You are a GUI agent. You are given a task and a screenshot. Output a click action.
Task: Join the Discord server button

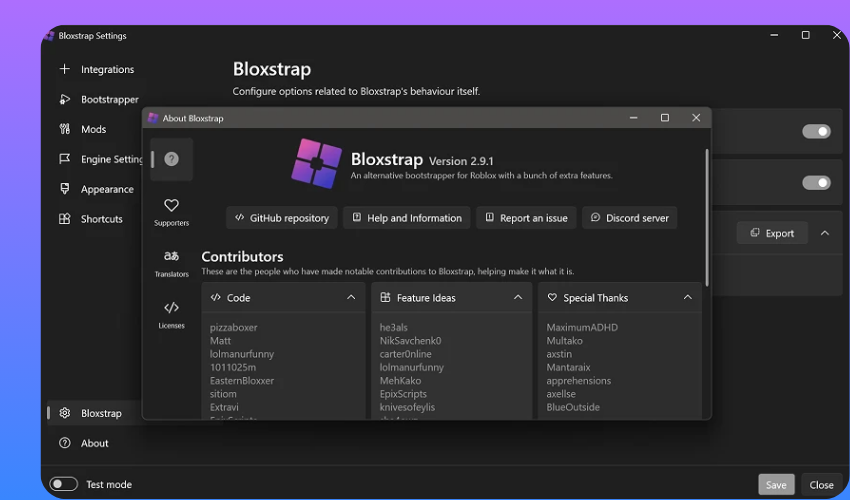[x=629, y=218]
